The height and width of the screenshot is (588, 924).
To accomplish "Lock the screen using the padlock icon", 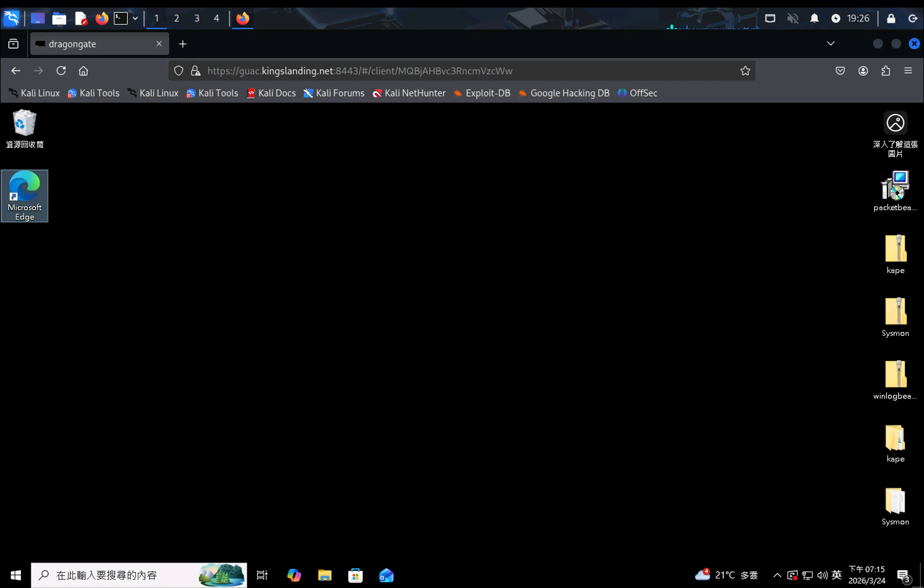I will click(x=891, y=19).
